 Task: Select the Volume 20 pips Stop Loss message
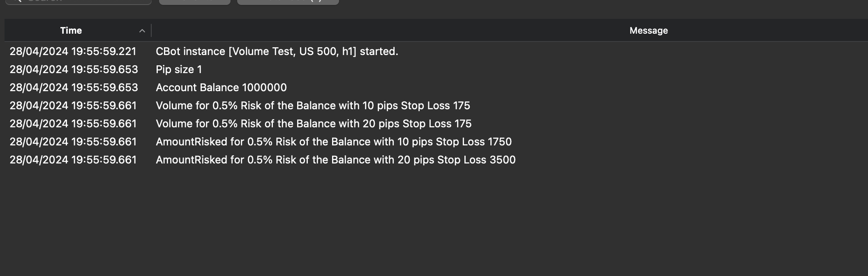pyautogui.click(x=314, y=124)
